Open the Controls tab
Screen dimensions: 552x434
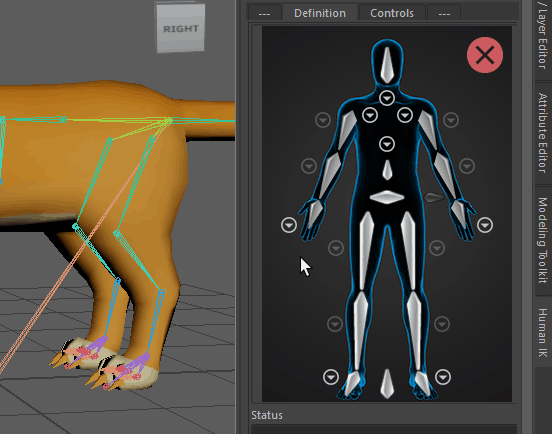392,13
